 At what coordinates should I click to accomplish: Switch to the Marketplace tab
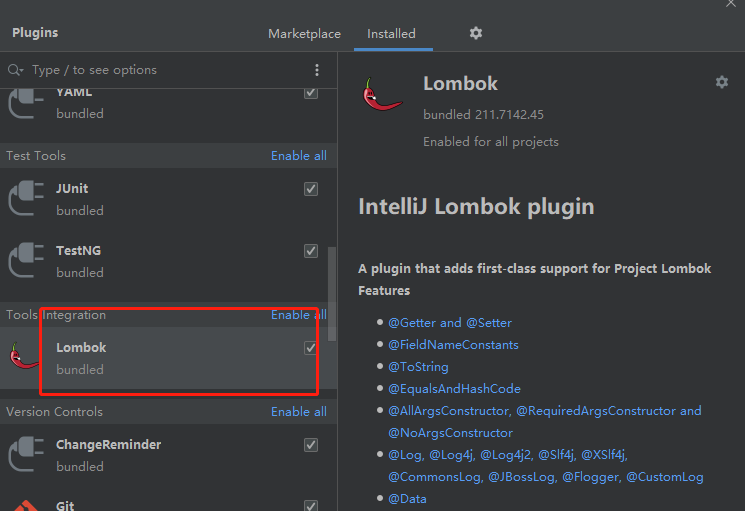click(304, 34)
